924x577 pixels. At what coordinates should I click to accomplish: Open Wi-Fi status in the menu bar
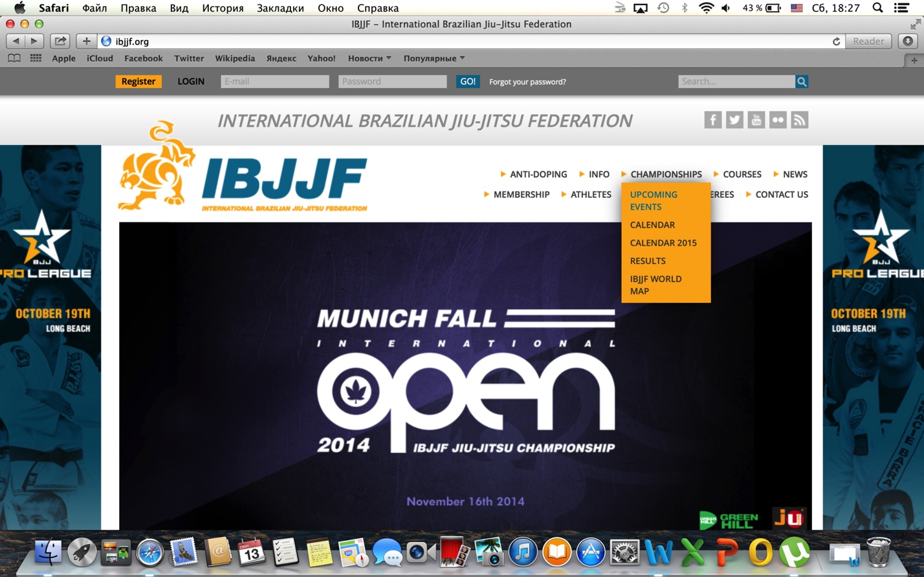[x=706, y=8]
